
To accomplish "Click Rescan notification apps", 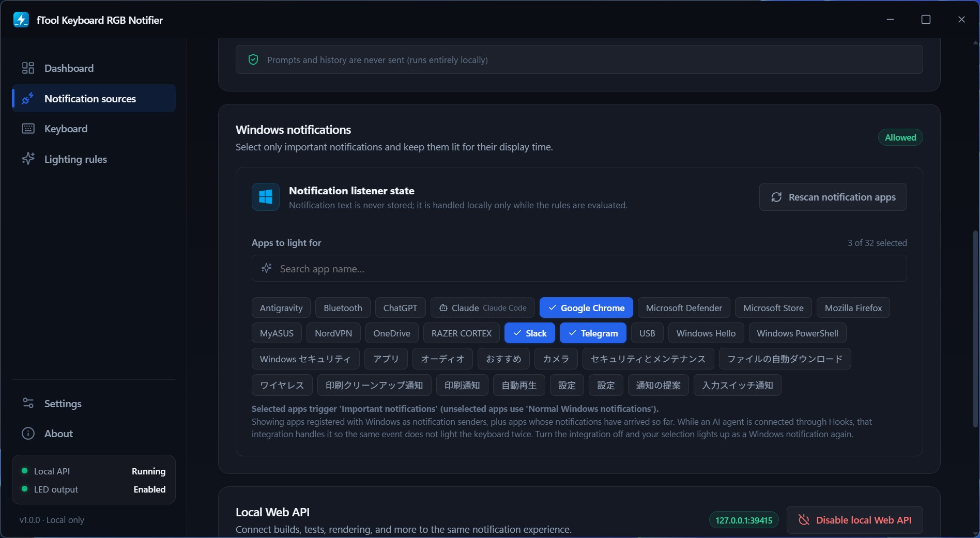I will coord(833,197).
